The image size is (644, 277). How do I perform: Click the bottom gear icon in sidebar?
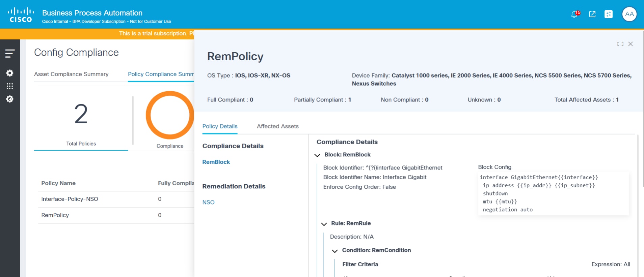click(x=10, y=99)
